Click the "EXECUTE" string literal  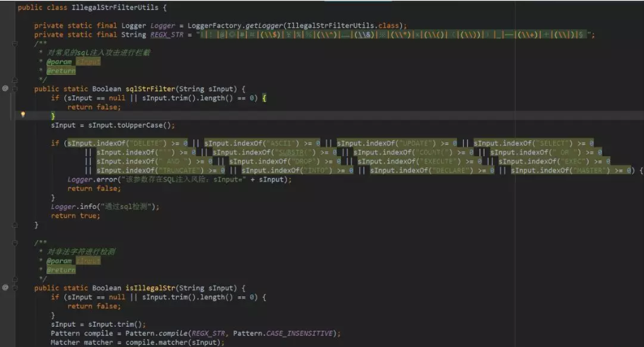(x=438, y=161)
